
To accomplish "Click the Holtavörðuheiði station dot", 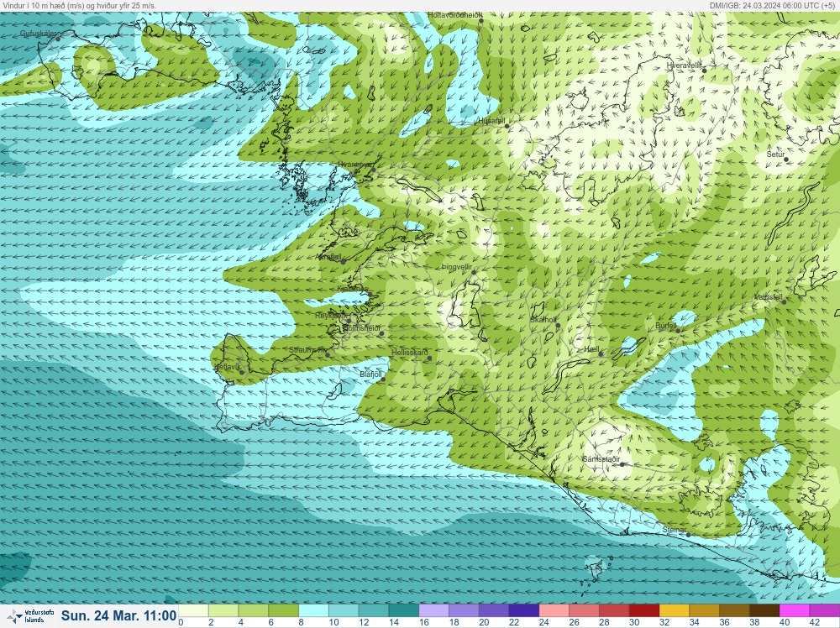I will 481,21.
